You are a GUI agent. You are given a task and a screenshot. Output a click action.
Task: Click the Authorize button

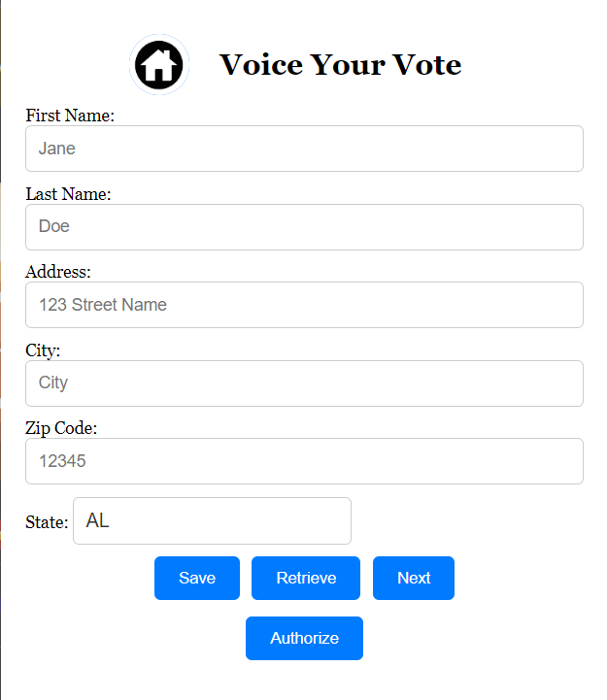[x=304, y=639]
